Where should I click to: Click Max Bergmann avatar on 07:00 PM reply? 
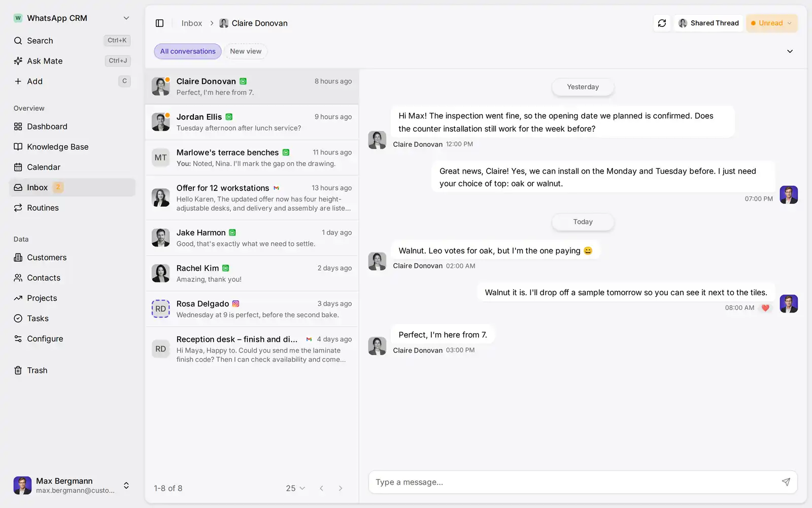pos(789,195)
